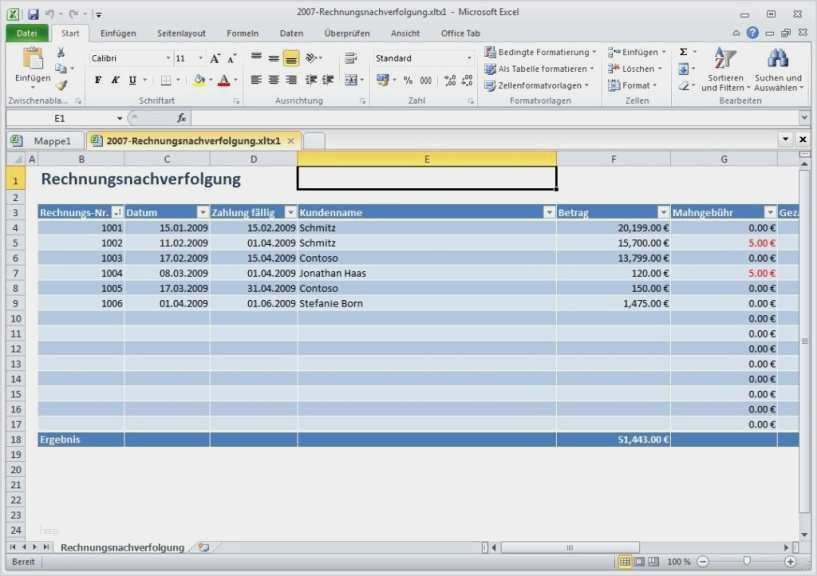Click the thousands separator 000 icon
The width and height of the screenshot is (817, 576).
[426, 80]
